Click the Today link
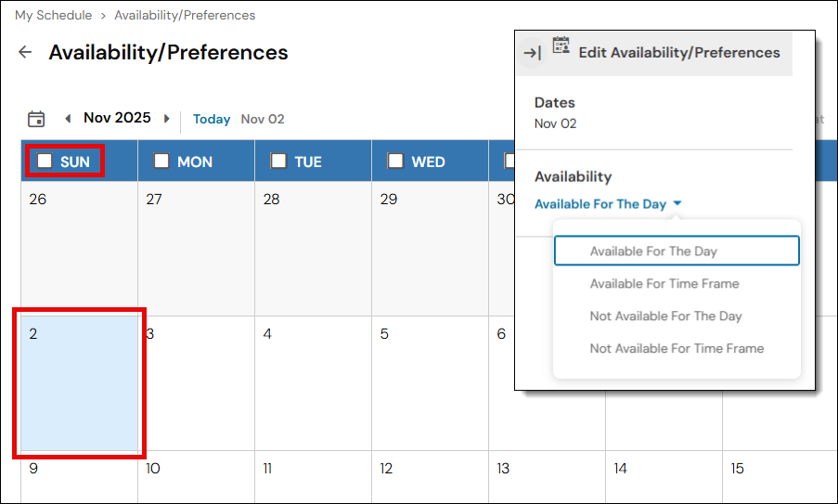The image size is (838, 504). click(x=212, y=119)
